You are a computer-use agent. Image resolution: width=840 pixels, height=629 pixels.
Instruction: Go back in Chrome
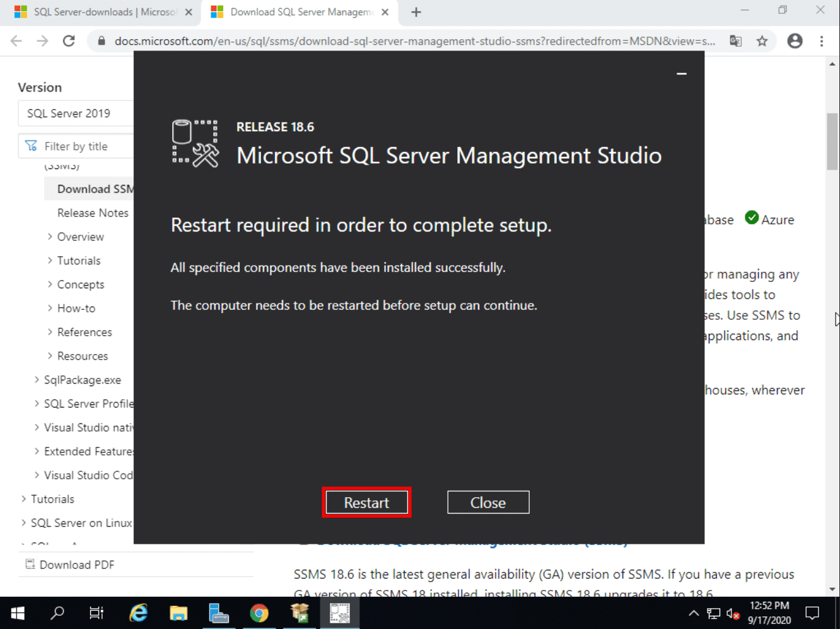[x=16, y=41]
